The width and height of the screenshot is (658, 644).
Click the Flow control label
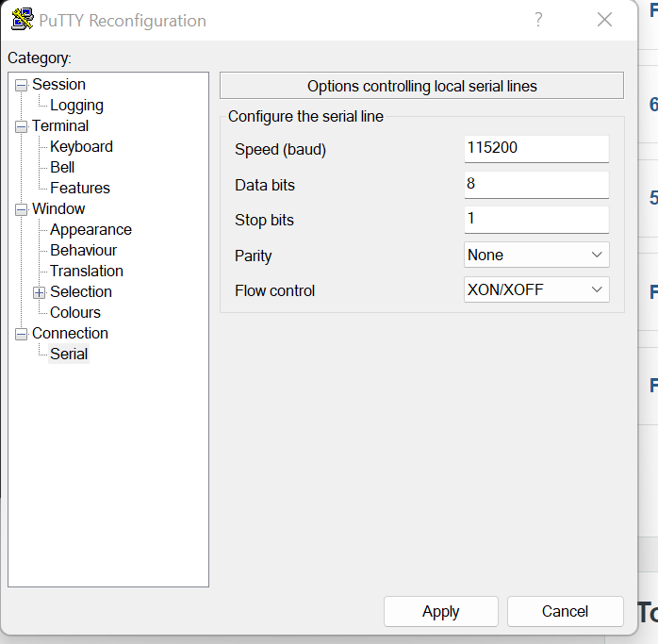tap(275, 290)
